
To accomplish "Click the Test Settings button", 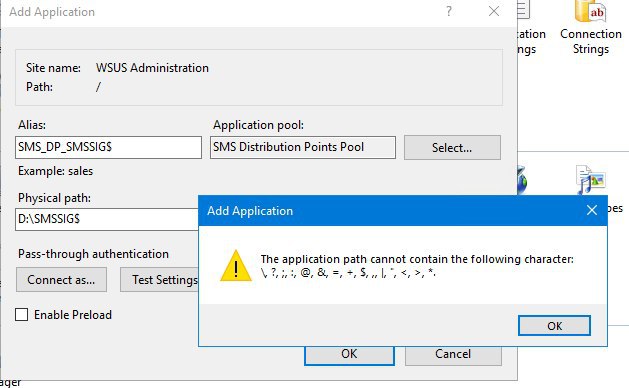I will click(x=159, y=280).
